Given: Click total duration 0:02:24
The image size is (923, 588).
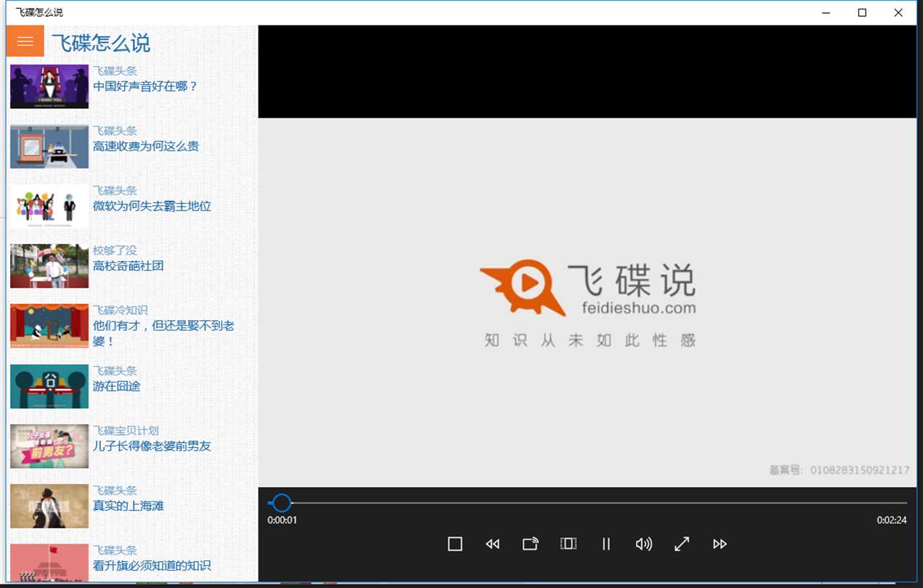Looking at the screenshot, I should point(892,520).
